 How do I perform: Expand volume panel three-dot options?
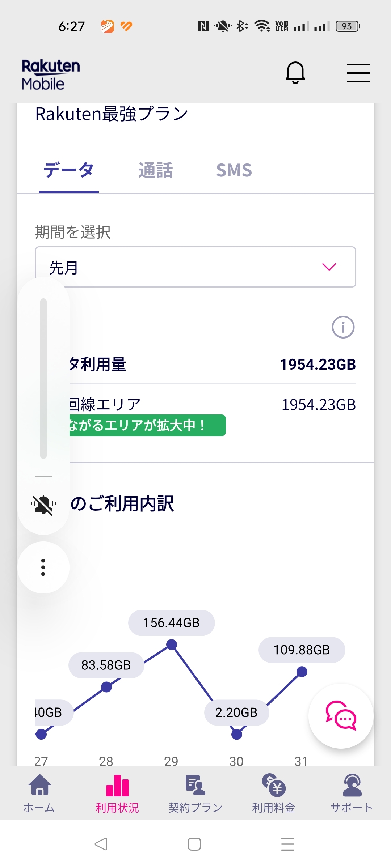click(x=43, y=567)
